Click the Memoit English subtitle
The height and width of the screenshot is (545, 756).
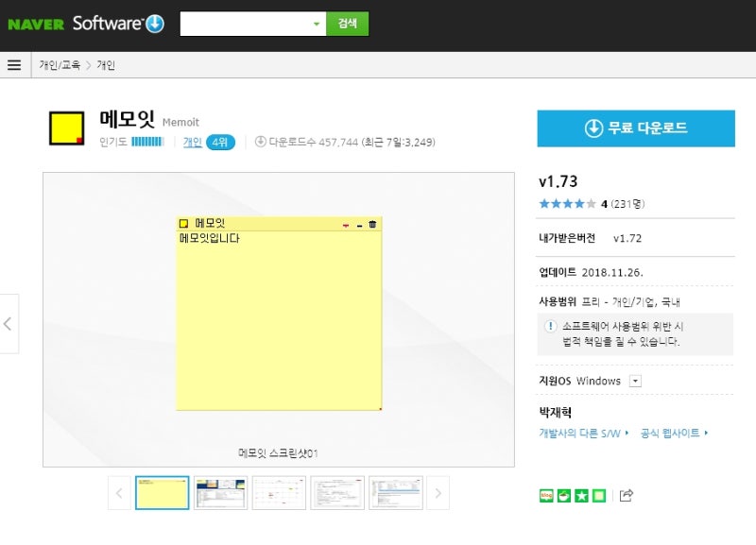click(x=180, y=123)
